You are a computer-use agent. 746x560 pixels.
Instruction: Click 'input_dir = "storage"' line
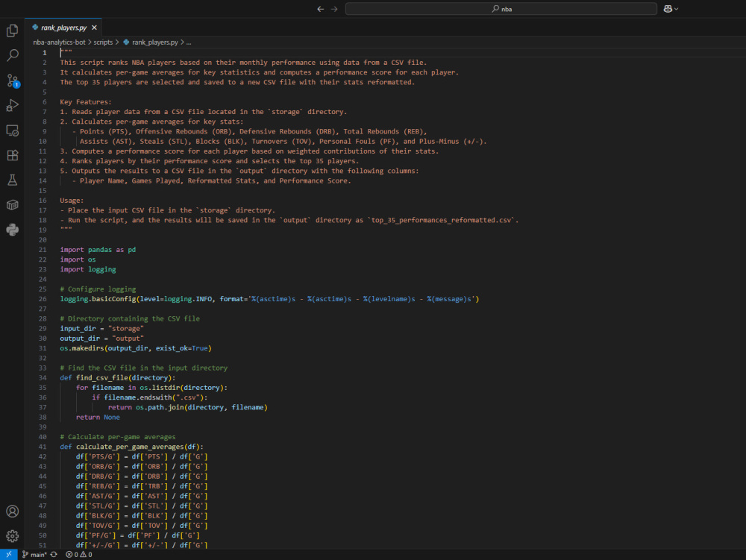(x=101, y=329)
